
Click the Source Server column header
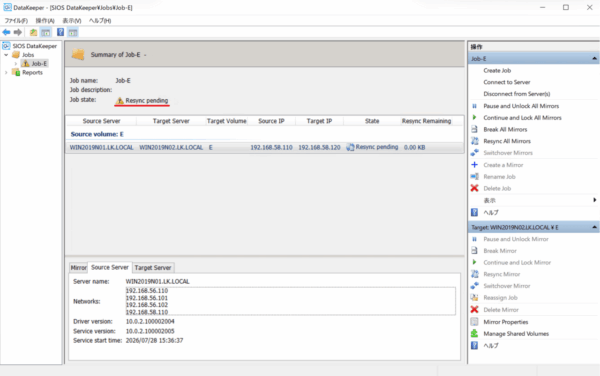[x=101, y=121]
